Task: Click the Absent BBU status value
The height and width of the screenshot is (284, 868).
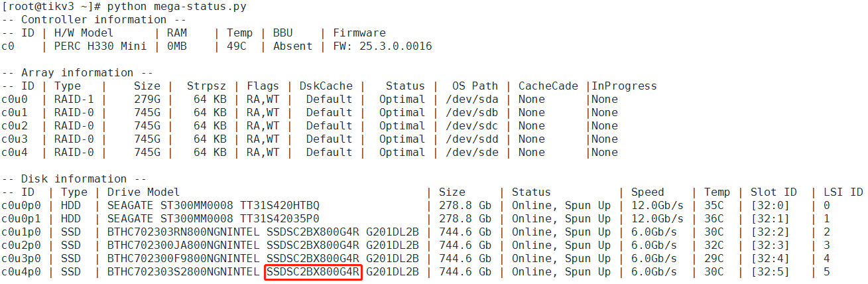Action: click(x=292, y=46)
